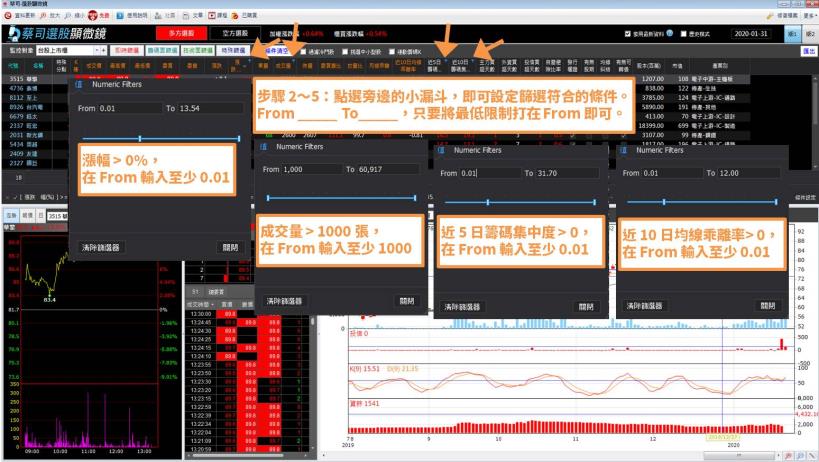Click the microscope logo of 蔡司選股顯微鏡

[x=14, y=33]
